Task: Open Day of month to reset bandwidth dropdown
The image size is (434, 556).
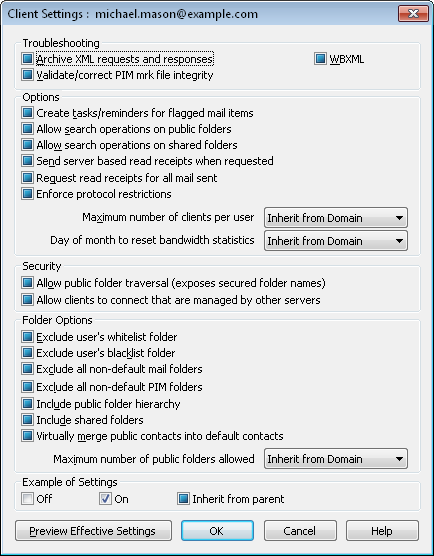Action: pyautogui.click(x=336, y=241)
